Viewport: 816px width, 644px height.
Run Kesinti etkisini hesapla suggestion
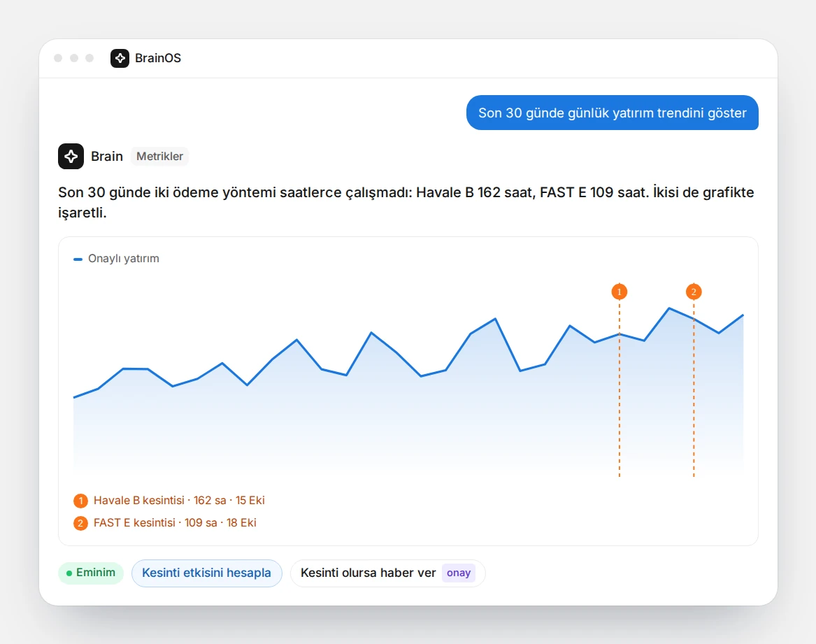pyautogui.click(x=206, y=573)
